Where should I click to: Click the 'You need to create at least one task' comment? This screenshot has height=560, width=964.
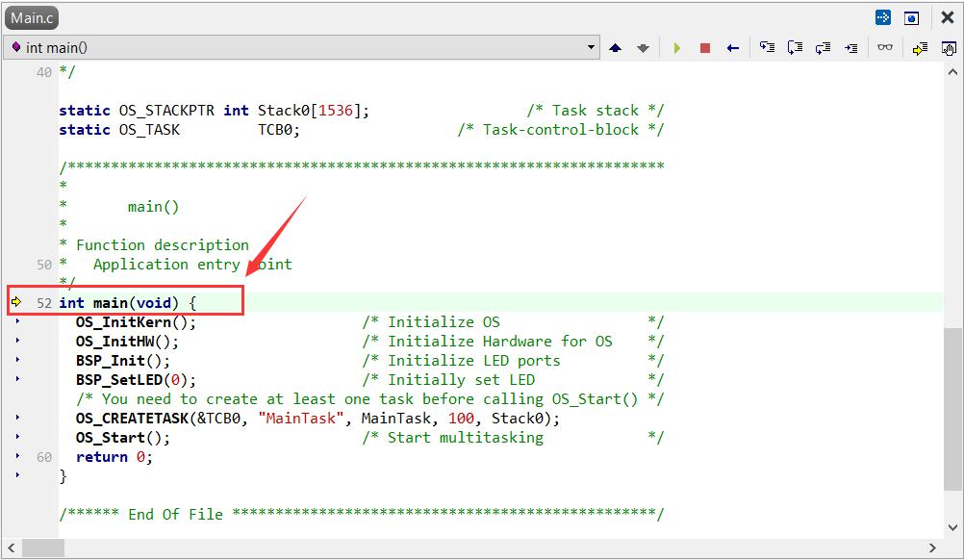(370, 399)
